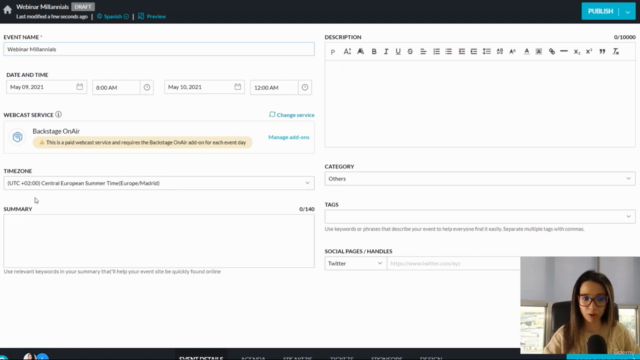Open the start date calendar picker
The width and height of the screenshot is (640, 360).
pos(80,87)
